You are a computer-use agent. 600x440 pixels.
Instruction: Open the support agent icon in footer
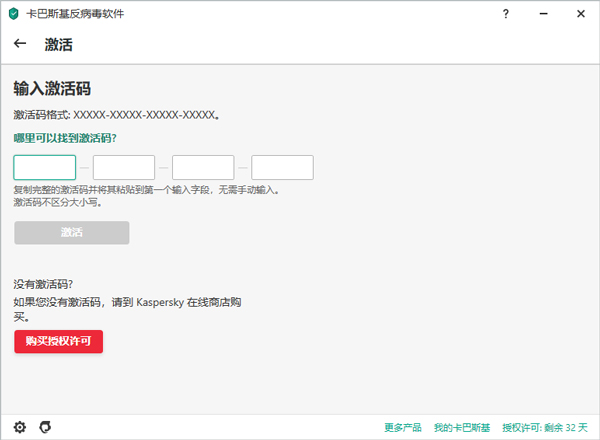(45, 427)
